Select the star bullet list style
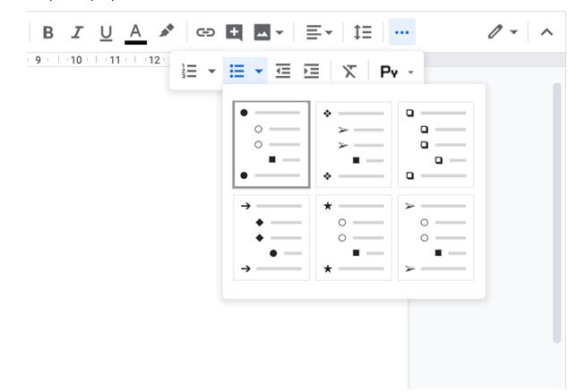Image resolution: width=585 pixels, height=392 pixels. pos(353,237)
